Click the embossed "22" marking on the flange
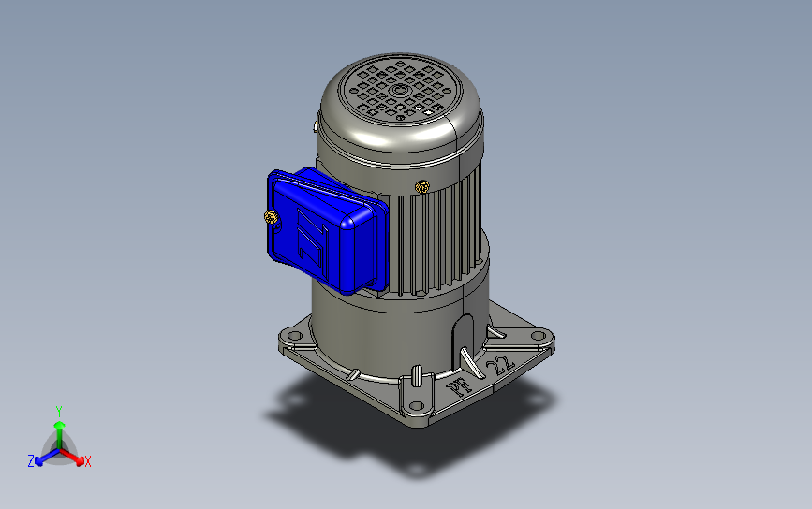 tap(501, 365)
